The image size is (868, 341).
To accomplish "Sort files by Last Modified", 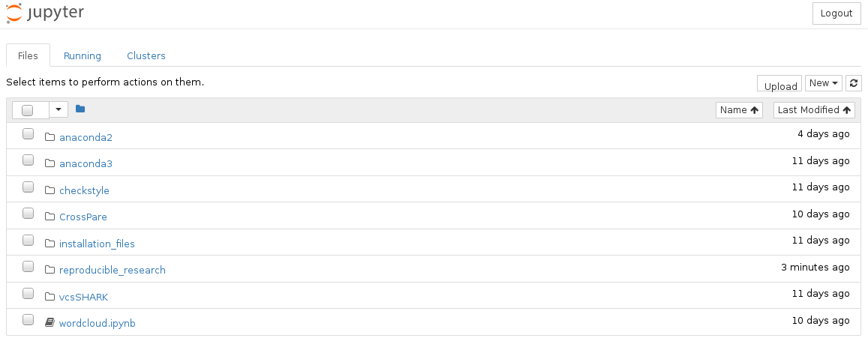I will [814, 110].
